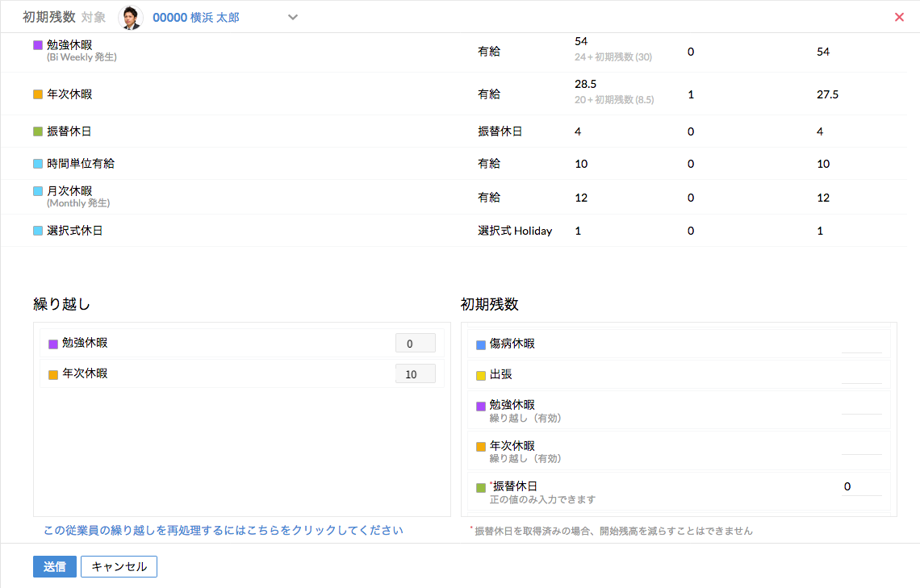The width and height of the screenshot is (920, 588).
Task: Click the 振替休日 initial balance field
Action: (861, 486)
